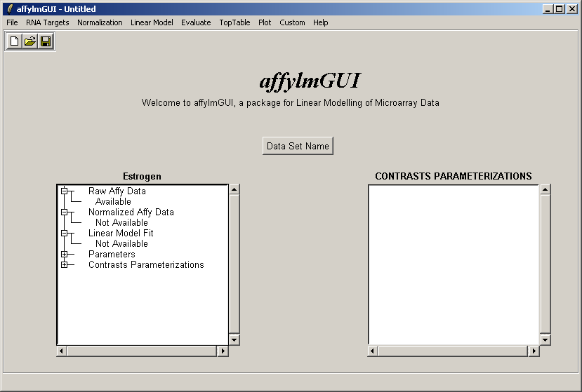This screenshot has width=582, height=392.
Task: Click the Estrogen tree's scroll down arrow
Action: 234,339
